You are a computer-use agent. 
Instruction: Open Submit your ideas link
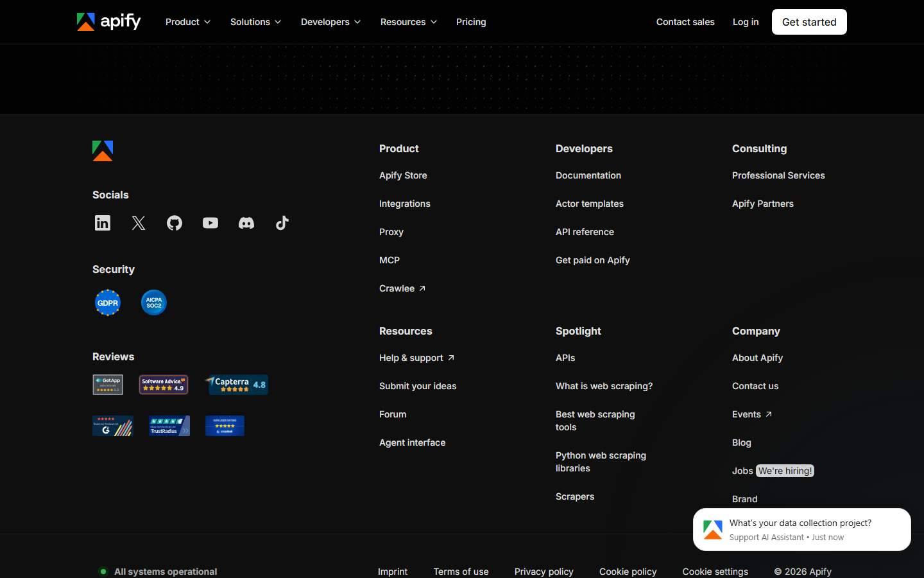(418, 386)
